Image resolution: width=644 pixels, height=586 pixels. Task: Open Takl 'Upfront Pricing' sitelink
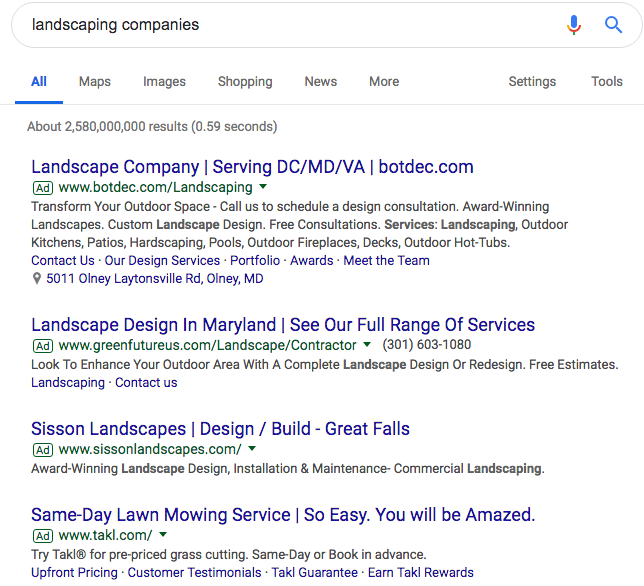(74, 572)
